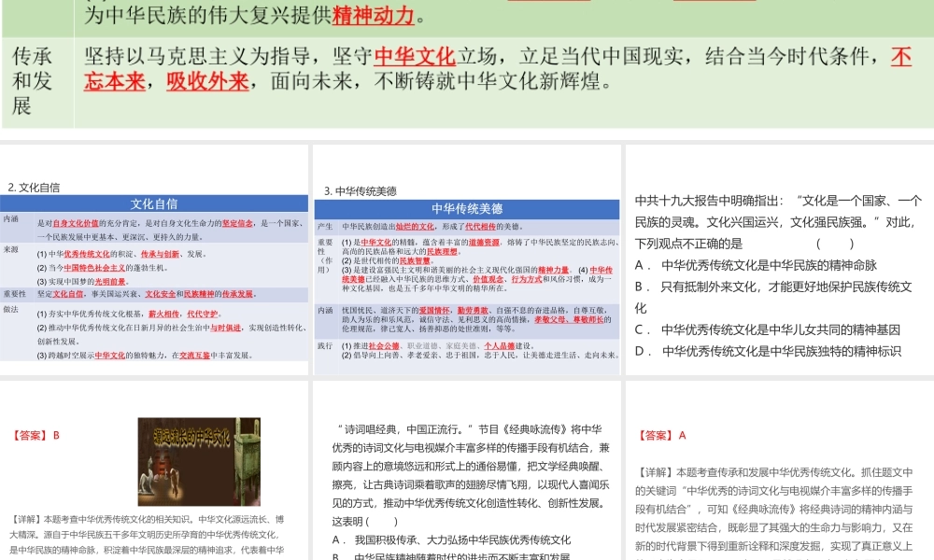Open the 诗词唱经典 question slide

pyautogui.click(x=467, y=470)
